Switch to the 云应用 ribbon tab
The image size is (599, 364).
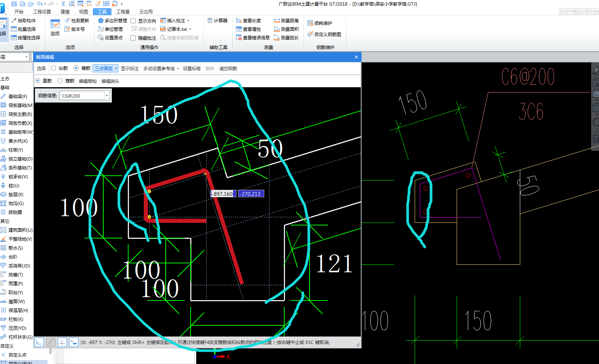(x=146, y=12)
